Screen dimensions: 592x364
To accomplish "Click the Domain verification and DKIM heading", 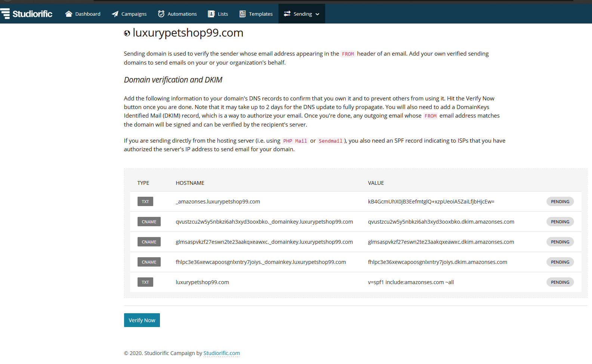I will [x=173, y=80].
